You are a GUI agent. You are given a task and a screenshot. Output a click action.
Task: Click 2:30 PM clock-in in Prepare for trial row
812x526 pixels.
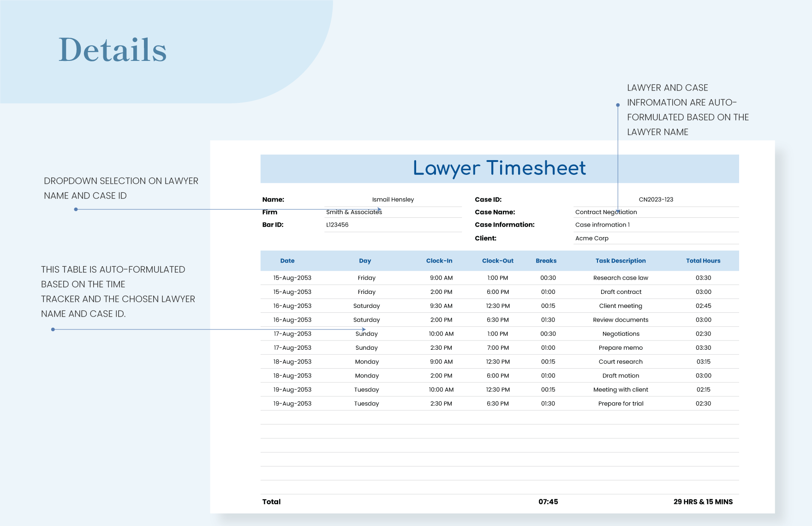point(441,403)
